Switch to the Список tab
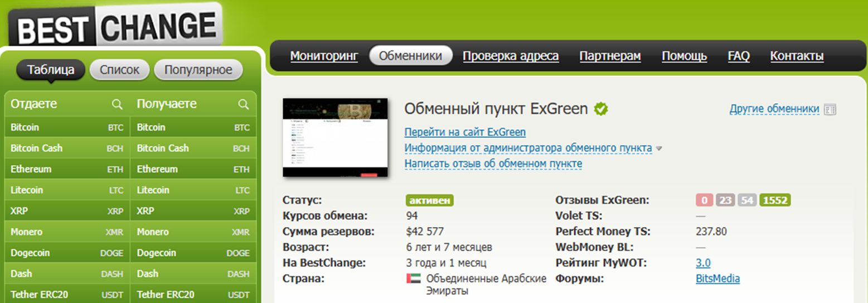The image size is (868, 303). pyautogui.click(x=119, y=70)
